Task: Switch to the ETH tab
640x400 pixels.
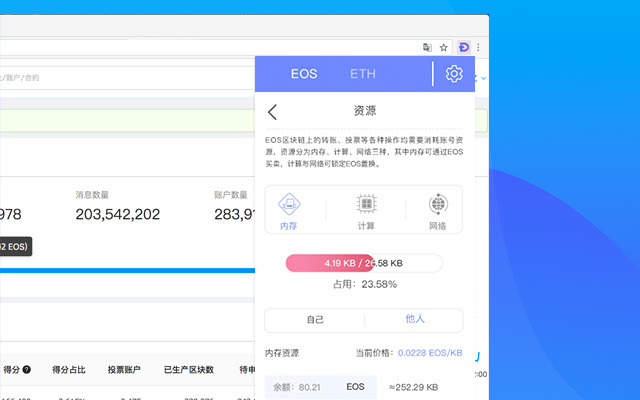Action: click(362, 74)
